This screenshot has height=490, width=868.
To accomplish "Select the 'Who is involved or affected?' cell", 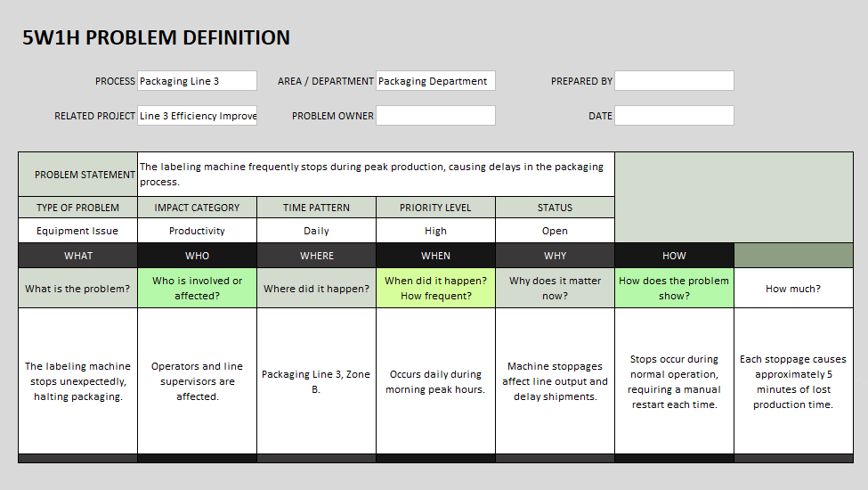I will (197, 288).
